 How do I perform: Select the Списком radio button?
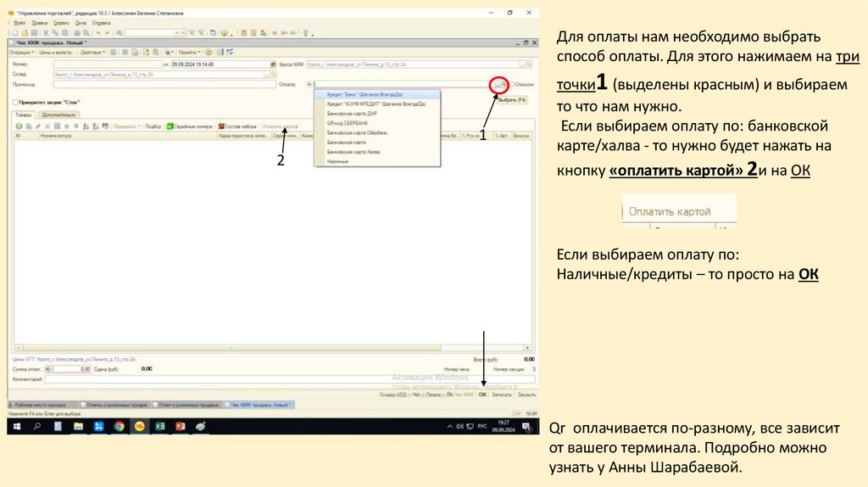pos(511,85)
